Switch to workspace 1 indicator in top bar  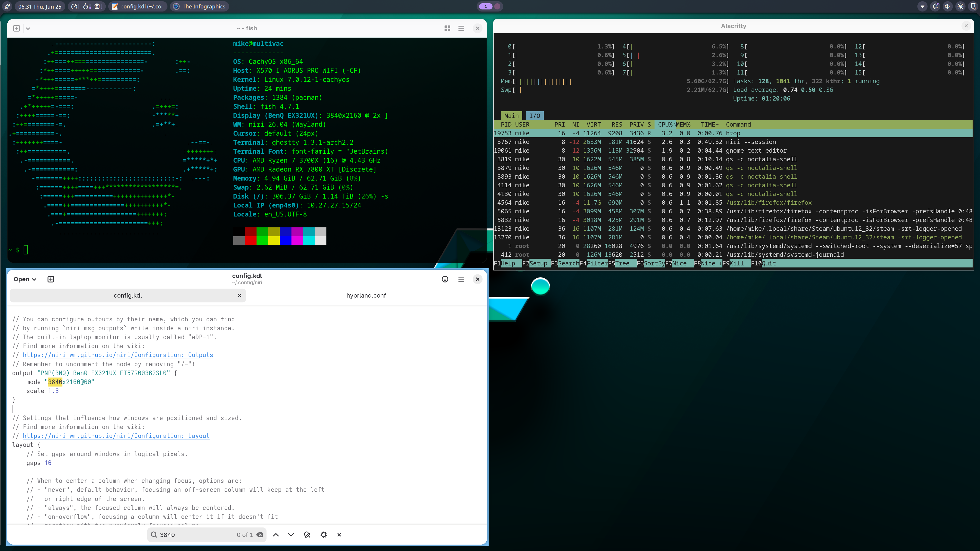point(486,6)
